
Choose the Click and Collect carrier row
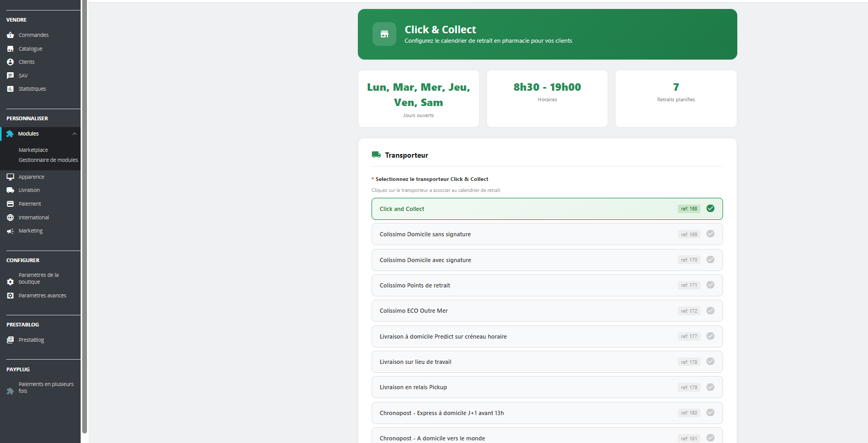pyautogui.click(x=547, y=209)
